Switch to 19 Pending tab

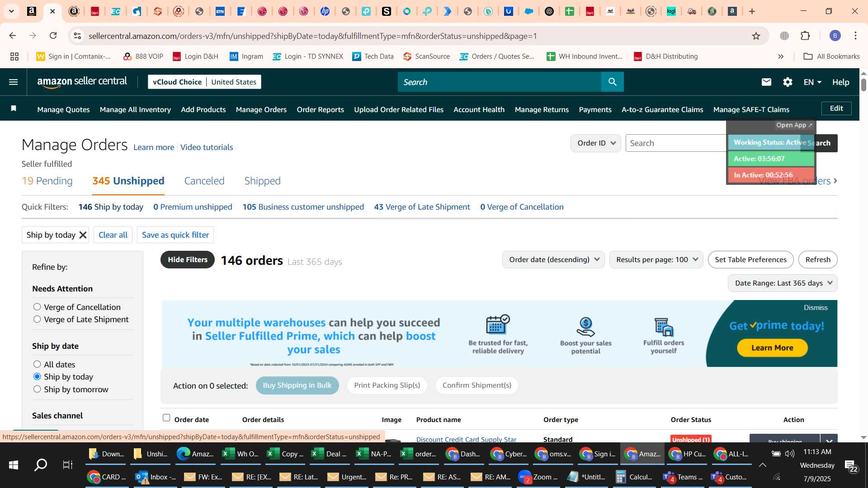coord(47,181)
